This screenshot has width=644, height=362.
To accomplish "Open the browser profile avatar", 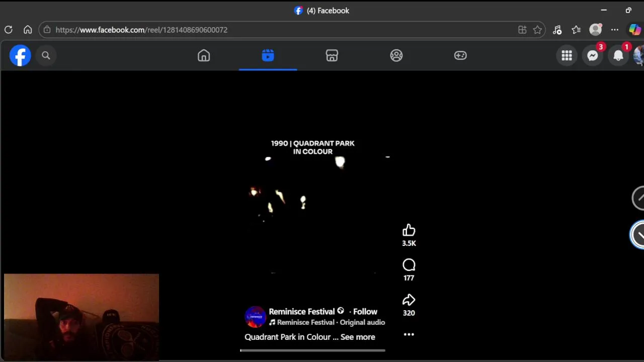I will pos(596,30).
